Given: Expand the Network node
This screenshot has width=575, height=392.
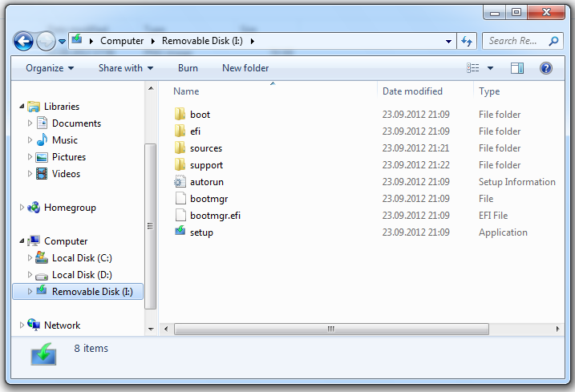Looking at the screenshot, I should 22,325.
